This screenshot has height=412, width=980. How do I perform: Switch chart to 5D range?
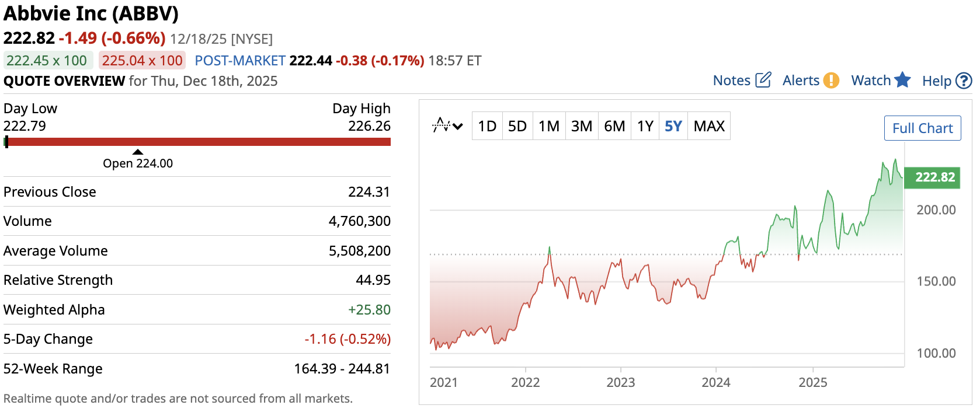click(517, 126)
